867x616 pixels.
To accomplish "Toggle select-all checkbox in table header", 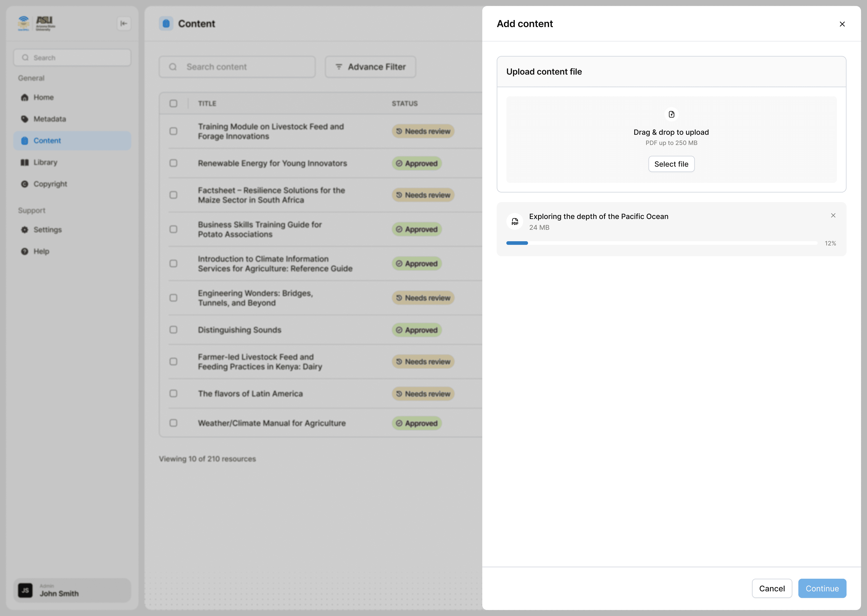I will click(173, 103).
